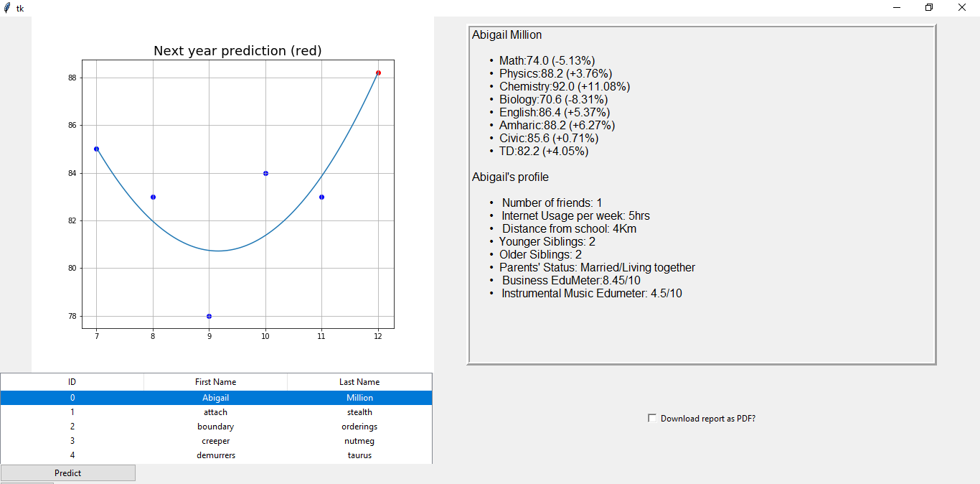The height and width of the screenshot is (484, 980).
Task: Click ID cell 1
Action: pos(72,412)
